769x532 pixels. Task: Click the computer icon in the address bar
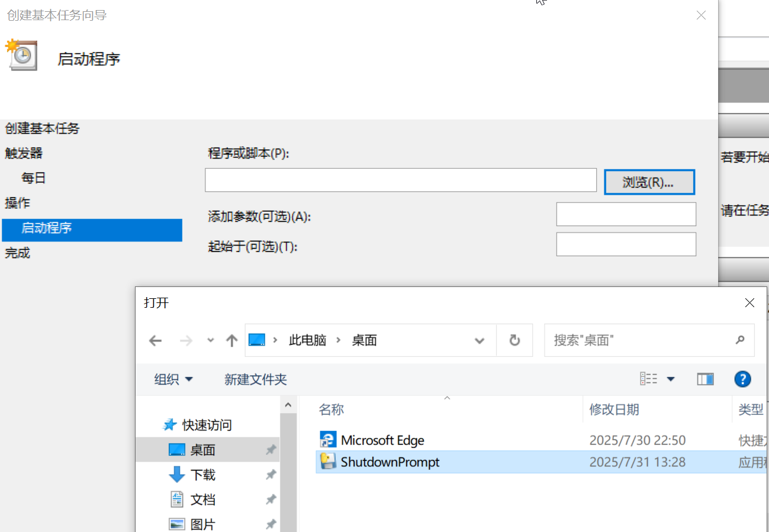pos(257,340)
